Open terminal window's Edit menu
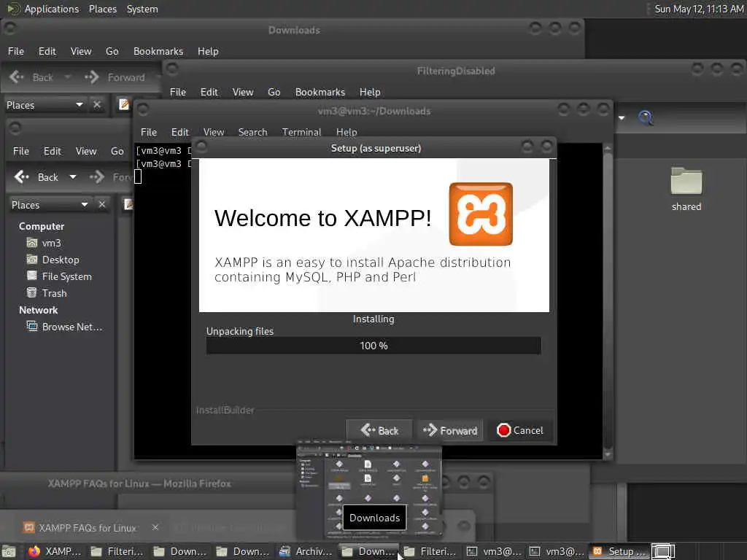747x560 pixels. click(x=179, y=133)
